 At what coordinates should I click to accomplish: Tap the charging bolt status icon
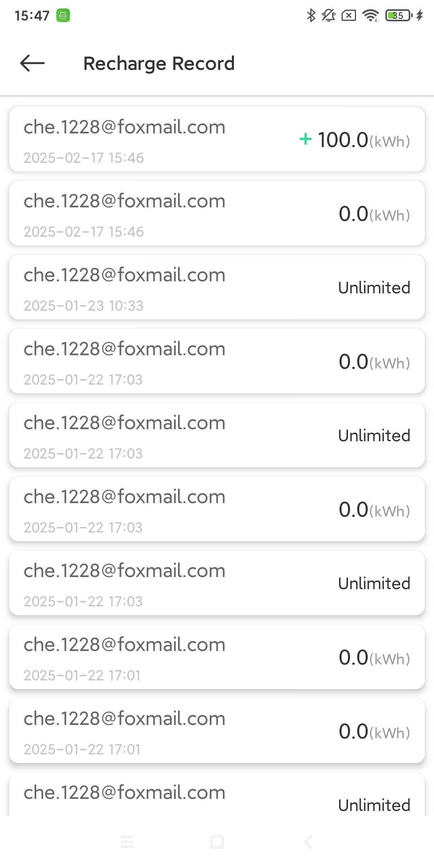(420, 16)
